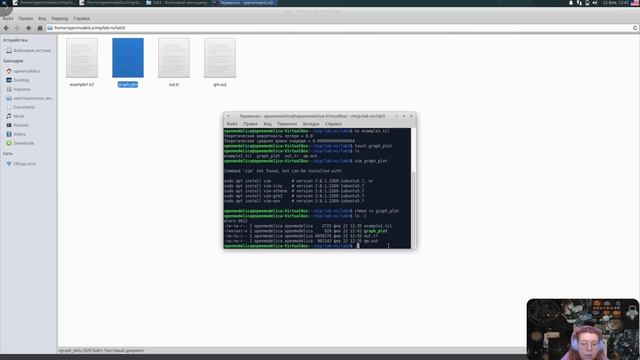Open the Справка menu in the terminal
Image resolution: width=640 pixels, height=360 pixels.
coord(333,124)
